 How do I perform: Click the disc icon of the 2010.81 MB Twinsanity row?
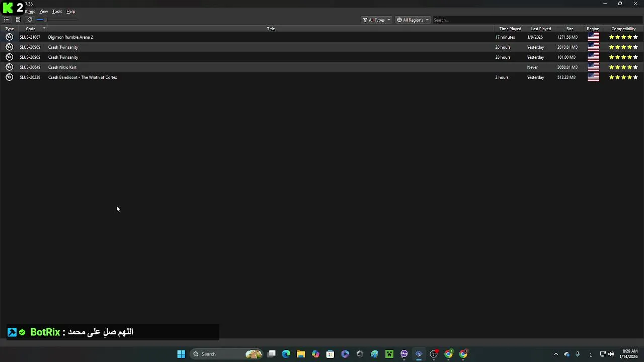click(x=9, y=47)
